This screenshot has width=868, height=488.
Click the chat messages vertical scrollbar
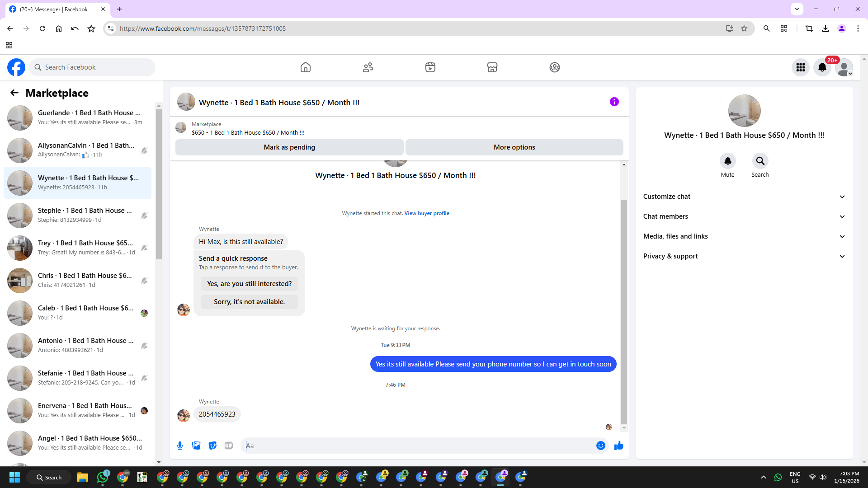(x=624, y=312)
